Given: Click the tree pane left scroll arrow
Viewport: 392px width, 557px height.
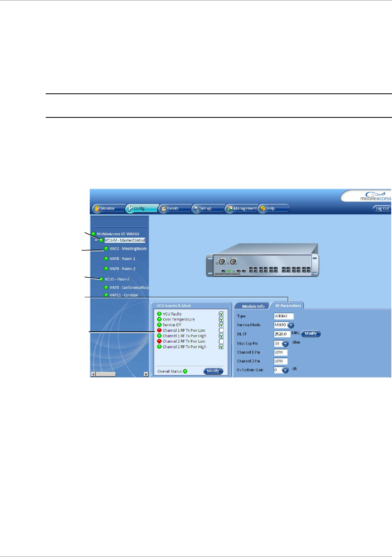Looking at the screenshot, I should pyautogui.click(x=93, y=374).
